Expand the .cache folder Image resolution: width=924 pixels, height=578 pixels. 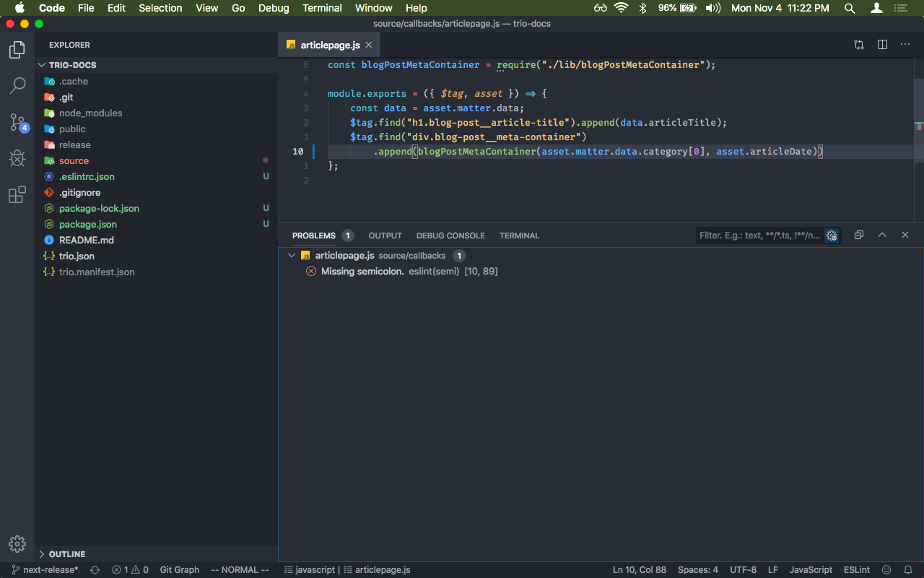[x=156, y=82]
